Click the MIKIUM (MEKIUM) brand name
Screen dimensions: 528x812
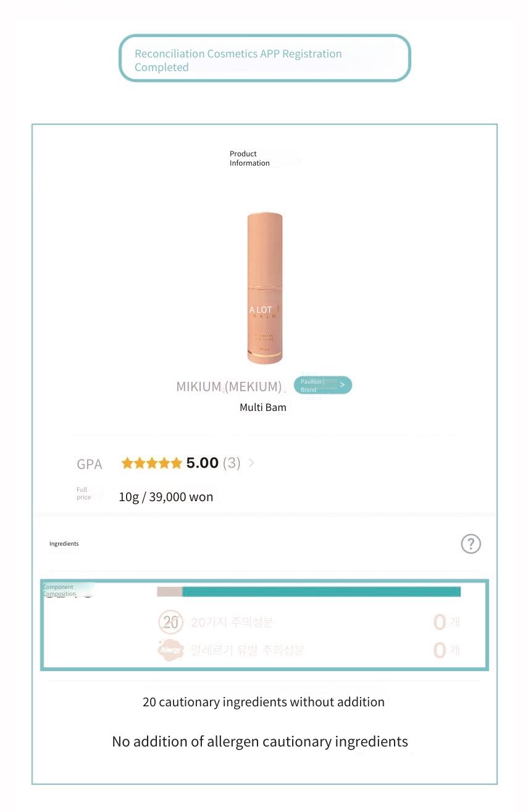(x=229, y=387)
